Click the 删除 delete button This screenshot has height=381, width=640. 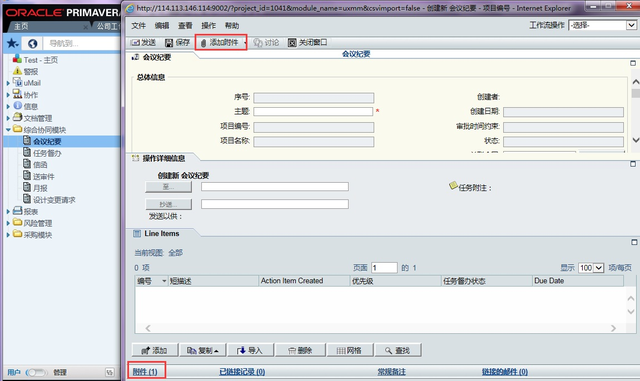pos(300,350)
